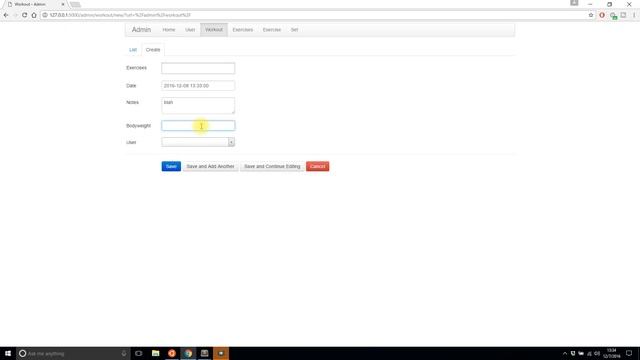The height and width of the screenshot is (360, 640).
Task: Open the browser home page icon
Action: (34, 15)
